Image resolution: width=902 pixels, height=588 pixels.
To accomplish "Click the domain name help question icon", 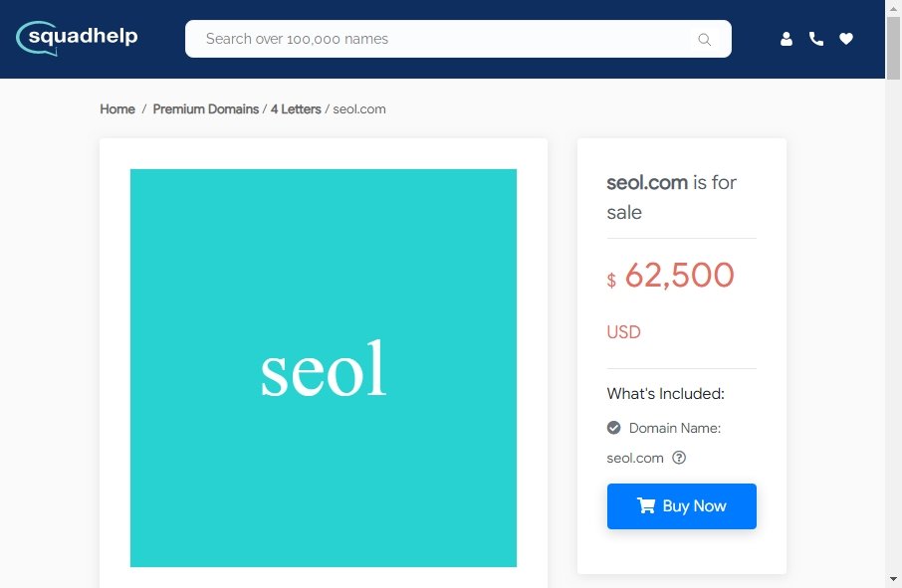I will coord(679,458).
